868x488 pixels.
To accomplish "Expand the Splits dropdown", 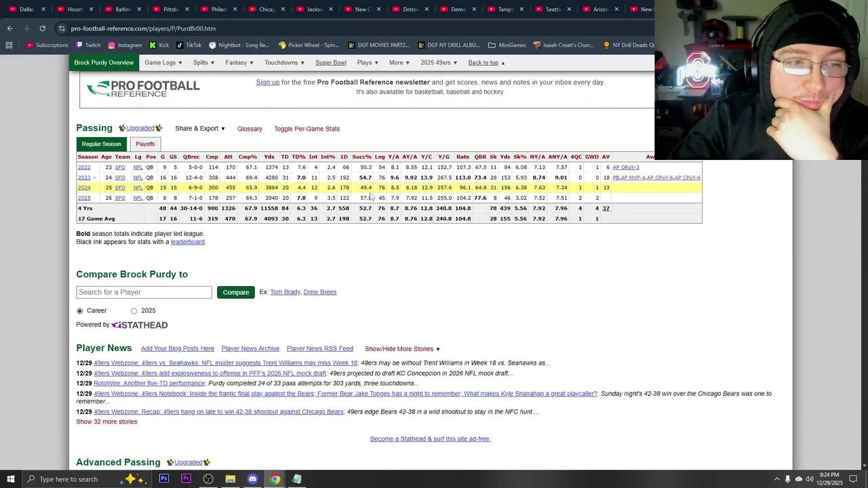I will (203, 62).
